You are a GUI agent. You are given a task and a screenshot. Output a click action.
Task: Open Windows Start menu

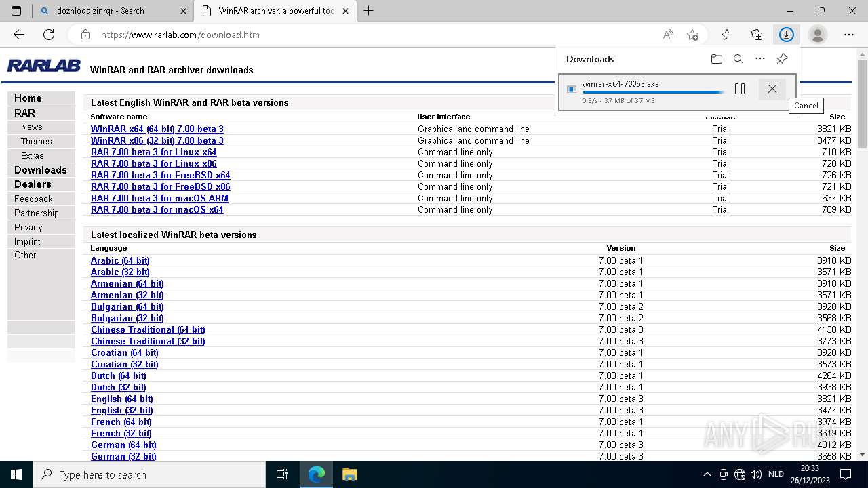click(x=16, y=474)
